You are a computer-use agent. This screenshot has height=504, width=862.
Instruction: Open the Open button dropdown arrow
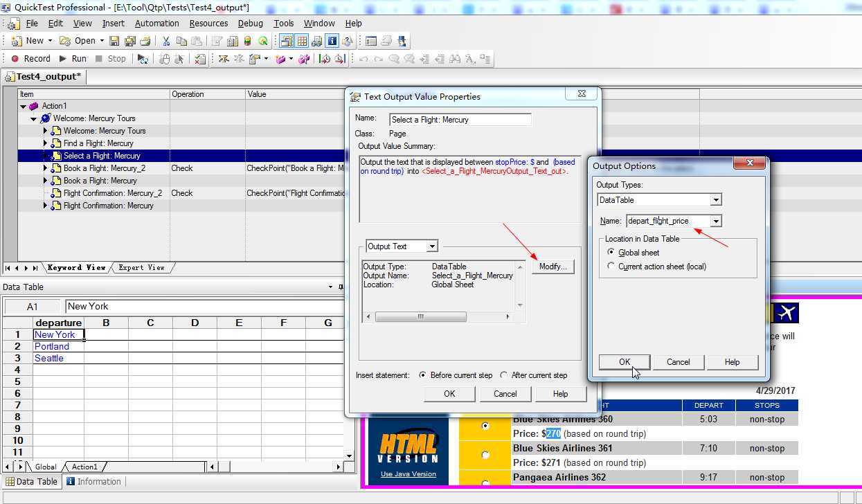(101, 41)
